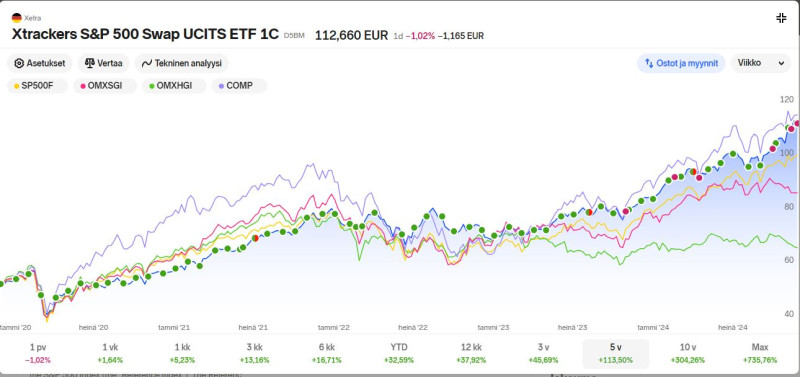The image size is (800, 377).
Task: Click the y-axis label 120
Action: (x=787, y=99)
